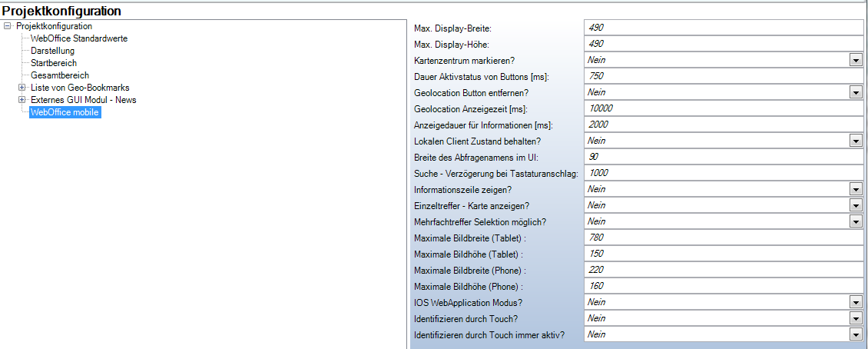868x349 pixels.
Task: Open Identifizieren durch Touch immer aktiv dropdown
Action: [855, 334]
